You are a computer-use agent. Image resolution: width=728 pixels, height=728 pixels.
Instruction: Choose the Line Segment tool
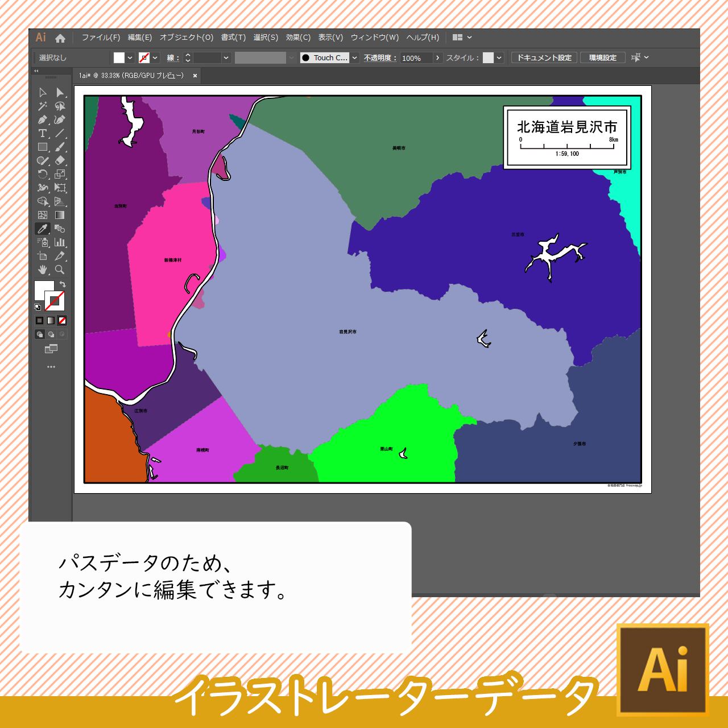pyautogui.click(x=60, y=133)
